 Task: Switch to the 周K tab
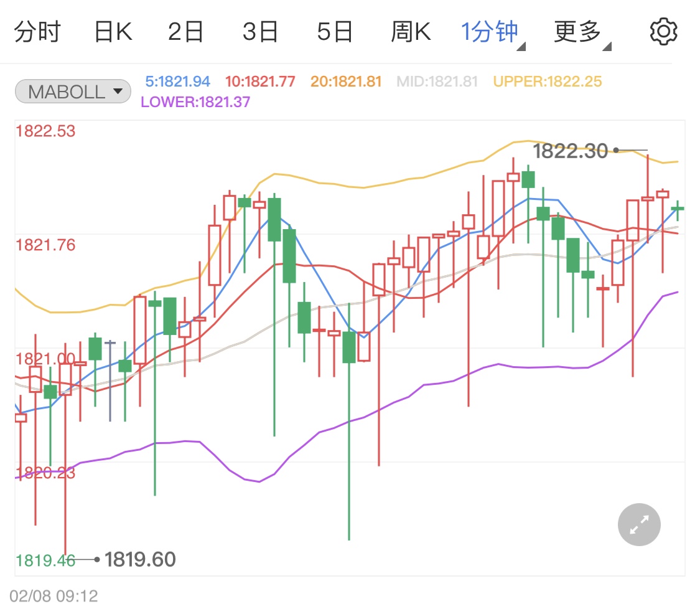point(411,32)
